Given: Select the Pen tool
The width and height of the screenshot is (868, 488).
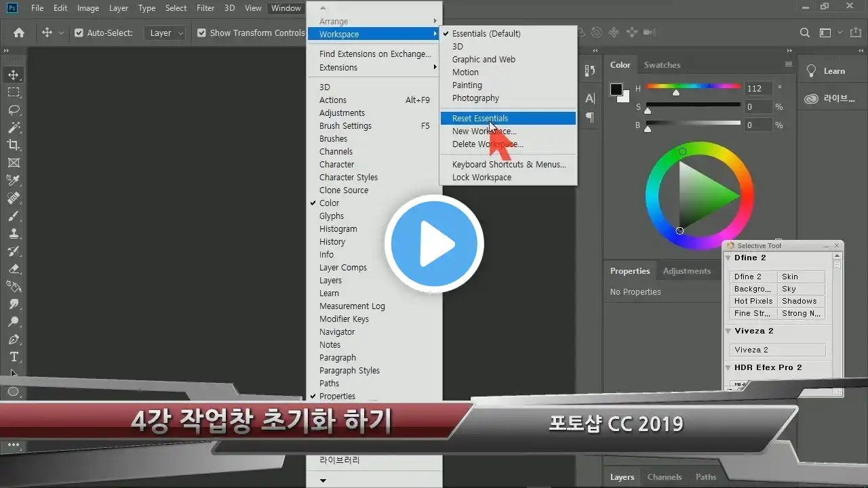Looking at the screenshot, I should tap(14, 339).
